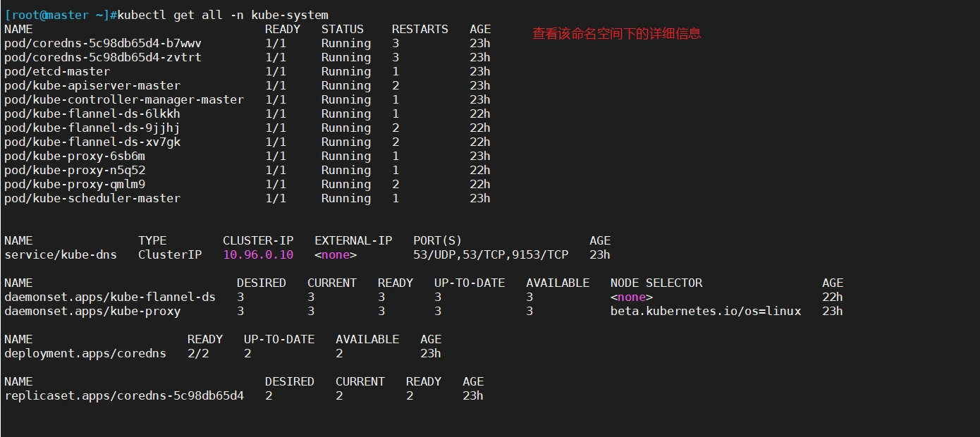
Task: Click Running status of pod/etcd-master
Action: click(x=346, y=71)
